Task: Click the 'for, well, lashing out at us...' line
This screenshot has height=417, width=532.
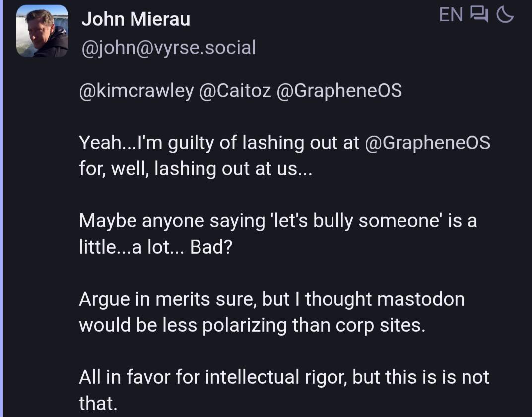Action: coord(196,169)
